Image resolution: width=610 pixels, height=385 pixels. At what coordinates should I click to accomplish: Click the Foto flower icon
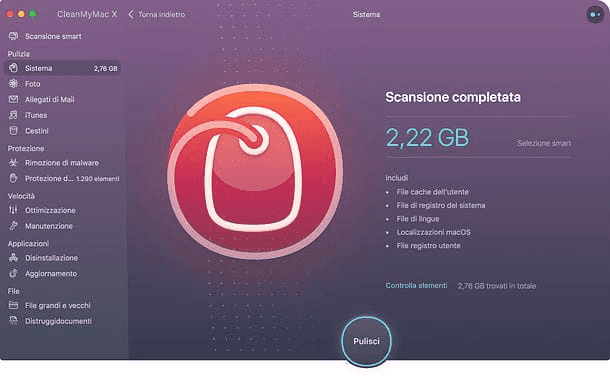coord(13,84)
